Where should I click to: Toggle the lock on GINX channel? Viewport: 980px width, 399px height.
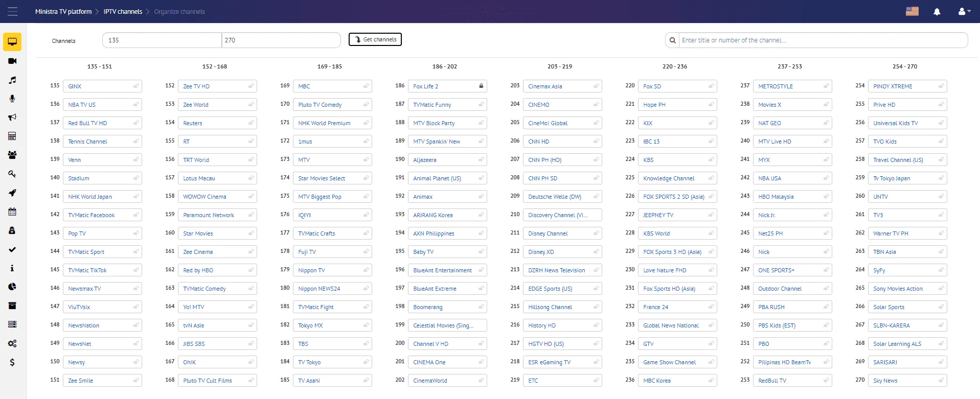136,86
